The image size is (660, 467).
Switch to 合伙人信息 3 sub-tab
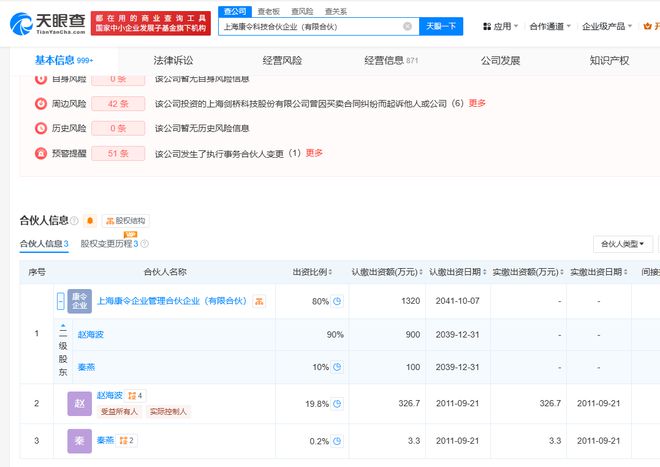click(44, 244)
